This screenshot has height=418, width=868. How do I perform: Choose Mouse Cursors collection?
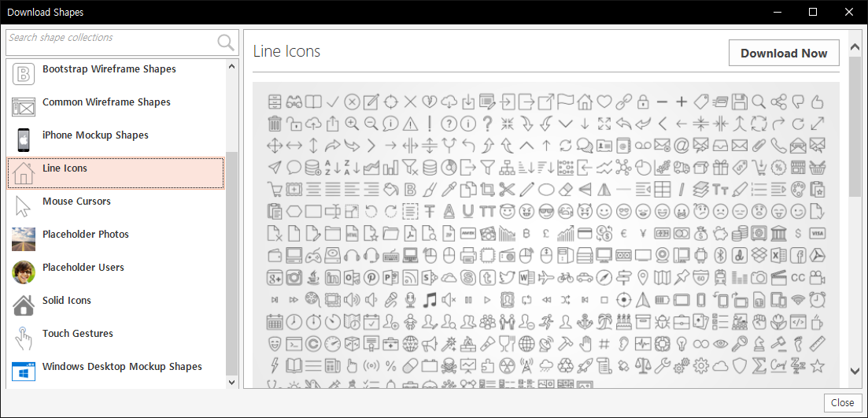116,206
